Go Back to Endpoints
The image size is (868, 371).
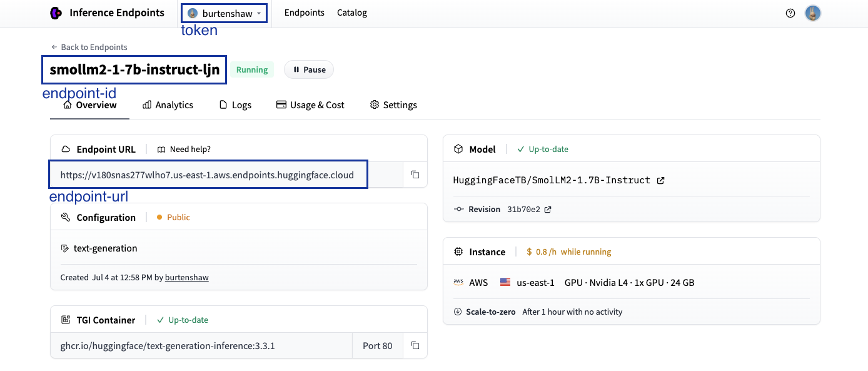click(x=89, y=47)
